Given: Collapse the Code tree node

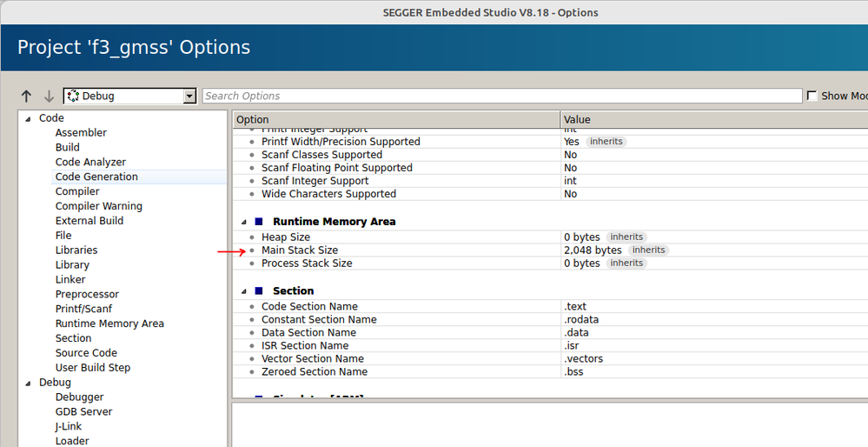Looking at the screenshot, I should pyautogui.click(x=28, y=118).
